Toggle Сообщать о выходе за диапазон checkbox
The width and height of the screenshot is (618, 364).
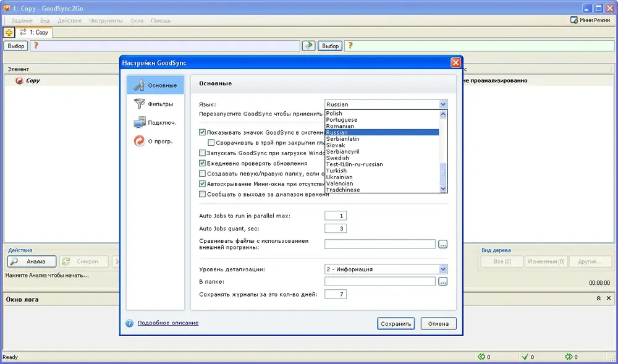(x=202, y=194)
